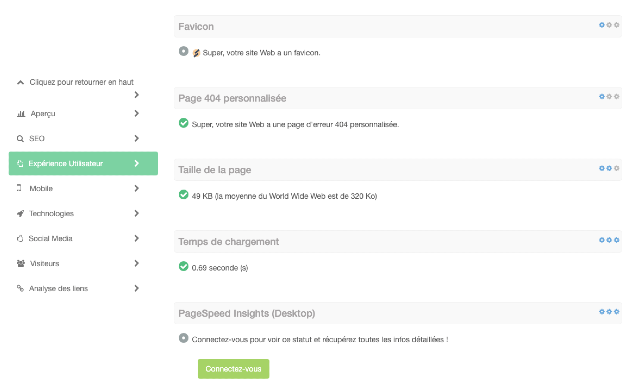Screen dimensions: 640x390
Task: Expand the Social Media chevron arrow
Action: point(137,238)
